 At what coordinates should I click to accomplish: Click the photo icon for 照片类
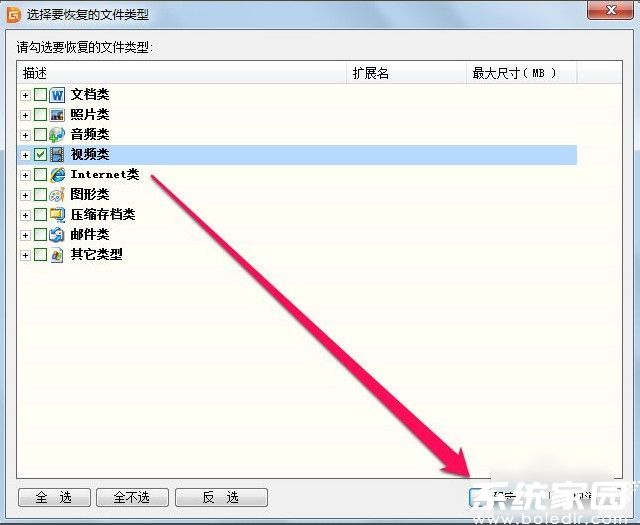(x=57, y=115)
